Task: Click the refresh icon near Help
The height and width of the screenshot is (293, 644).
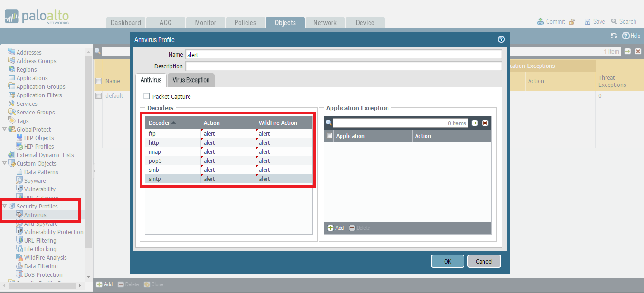Action: (x=614, y=36)
